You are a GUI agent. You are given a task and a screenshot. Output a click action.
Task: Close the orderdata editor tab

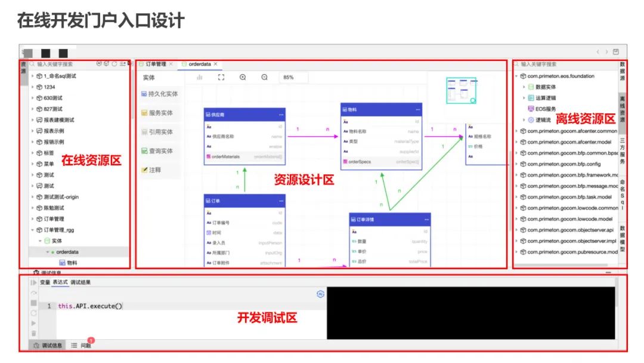215,64
